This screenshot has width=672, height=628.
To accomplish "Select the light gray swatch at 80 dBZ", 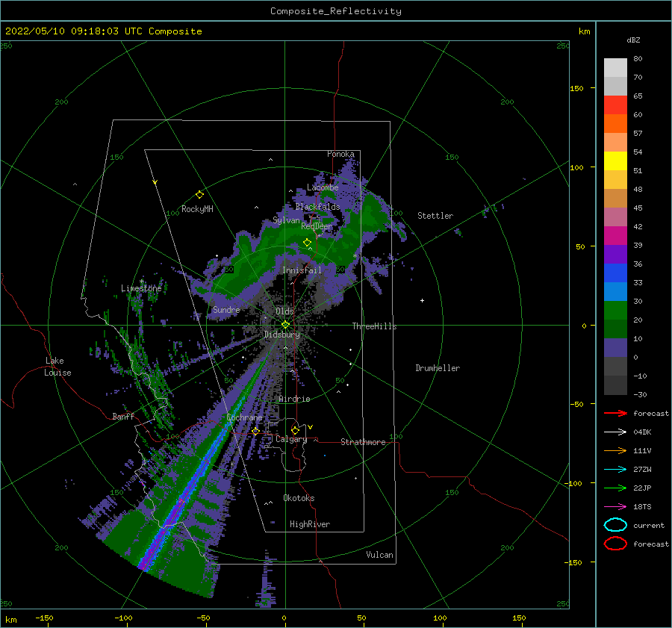I will pyautogui.click(x=615, y=68).
